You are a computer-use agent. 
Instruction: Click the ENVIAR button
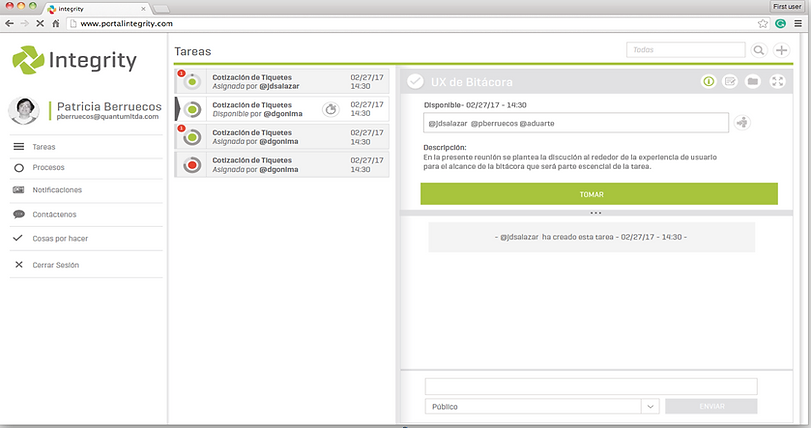(711, 406)
